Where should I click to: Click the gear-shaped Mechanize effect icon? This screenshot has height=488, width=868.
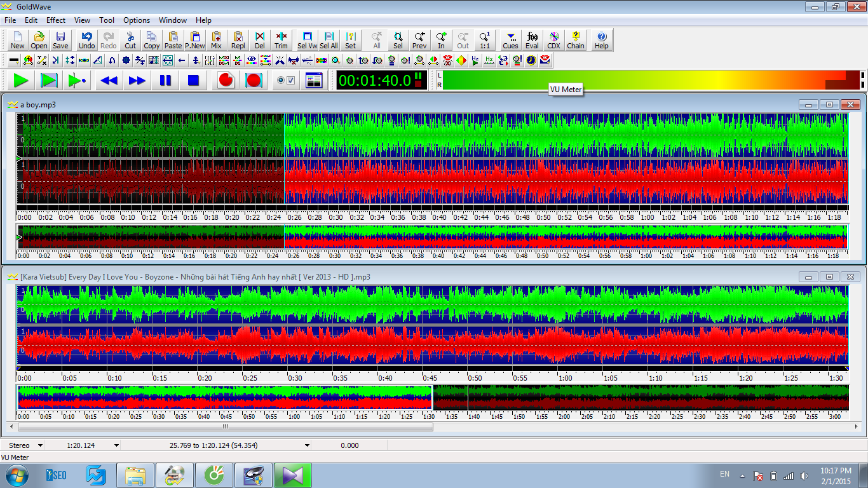click(x=126, y=60)
